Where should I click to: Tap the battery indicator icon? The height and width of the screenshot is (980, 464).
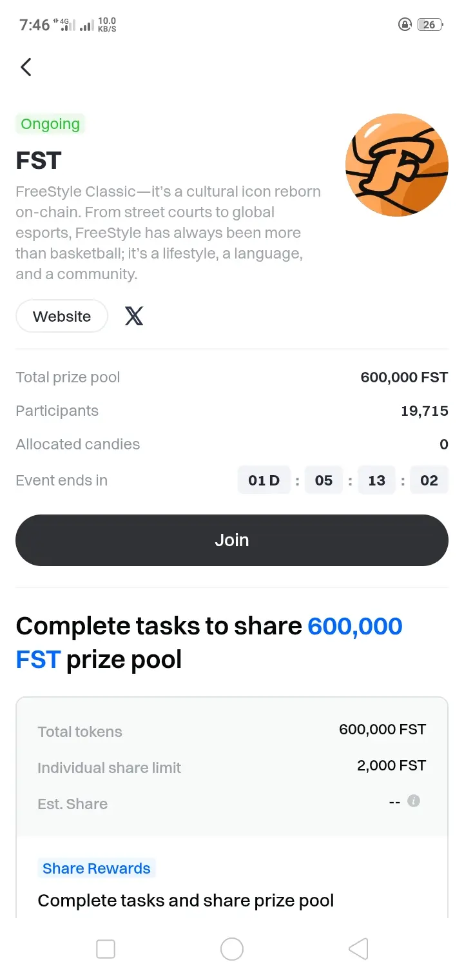click(x=430, y=24)
